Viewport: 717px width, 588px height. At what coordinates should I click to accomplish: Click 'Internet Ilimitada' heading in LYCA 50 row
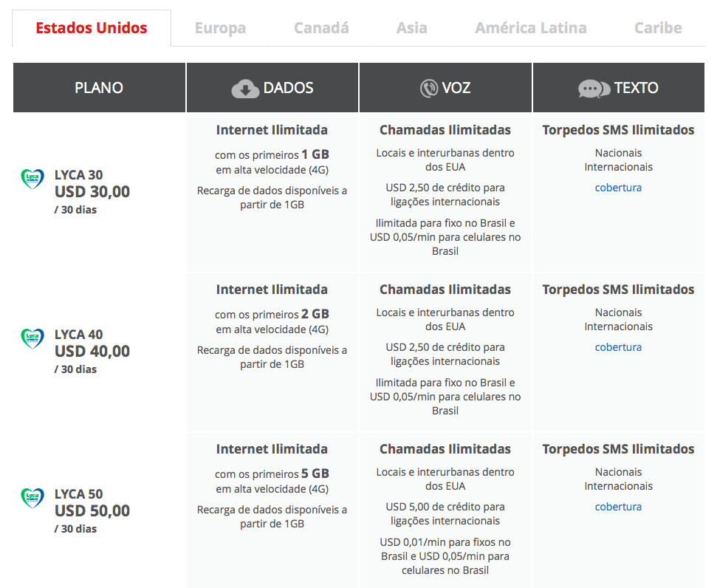(x=272, y=449)
